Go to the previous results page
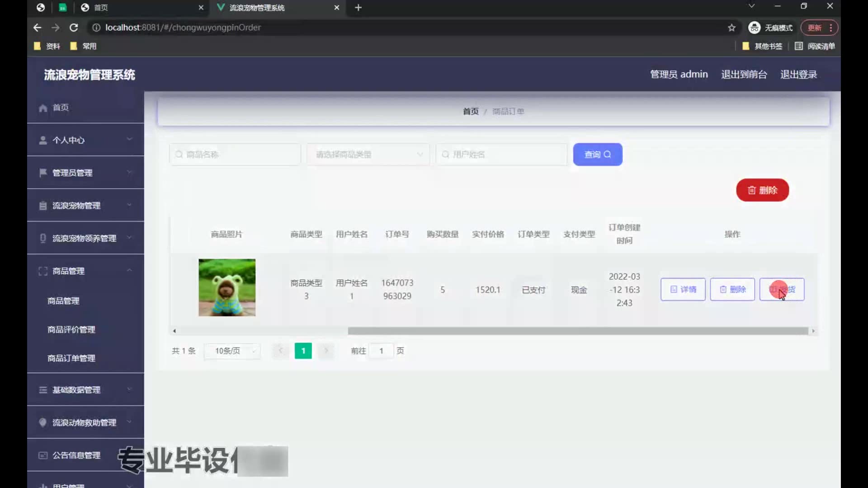 [280, 351]
